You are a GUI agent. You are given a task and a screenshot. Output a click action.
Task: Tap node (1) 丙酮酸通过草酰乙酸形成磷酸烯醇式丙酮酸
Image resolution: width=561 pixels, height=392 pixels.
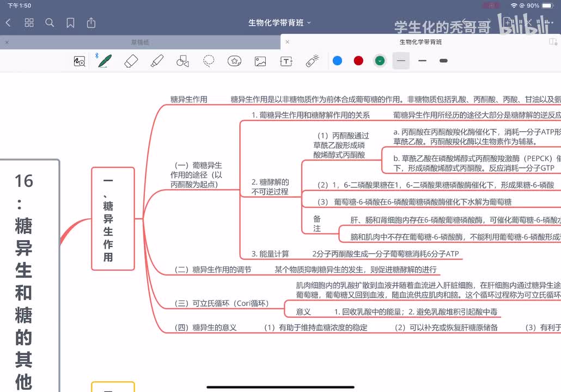click(x=341, y=145)
